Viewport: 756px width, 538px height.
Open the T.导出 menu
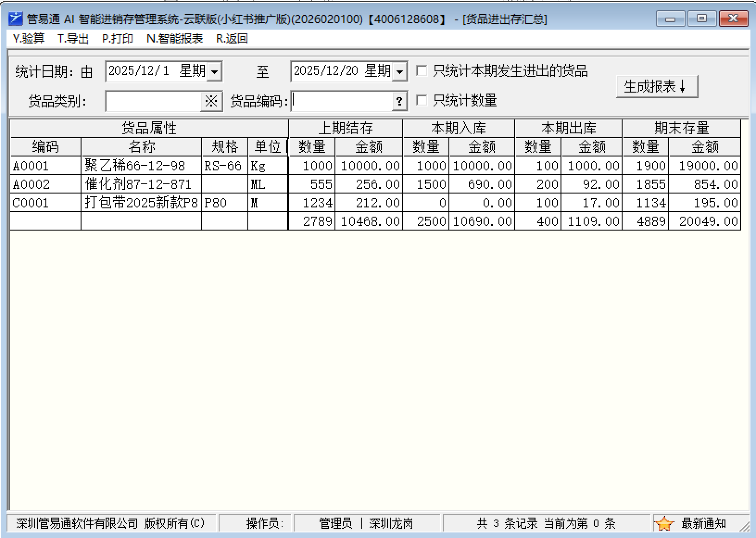(73, 39)
